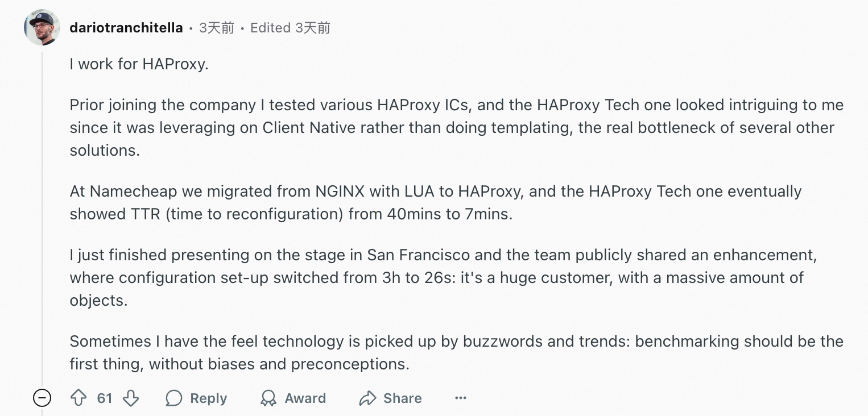Click the Reply text label
The height and width of the screenshot is (416, 868).
click(x=208, y=398)
